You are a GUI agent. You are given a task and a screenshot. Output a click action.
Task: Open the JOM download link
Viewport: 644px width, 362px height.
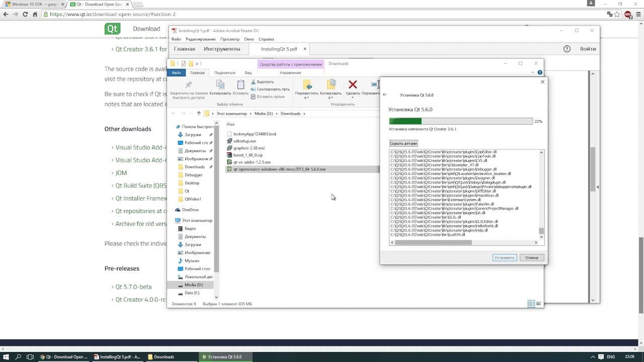(x=121, y=173)
